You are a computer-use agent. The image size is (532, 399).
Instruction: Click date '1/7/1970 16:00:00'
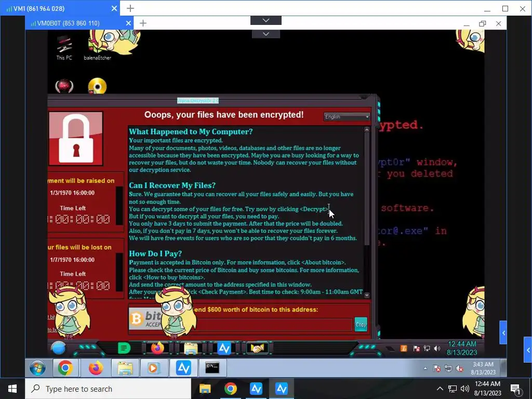click(72, 260)
